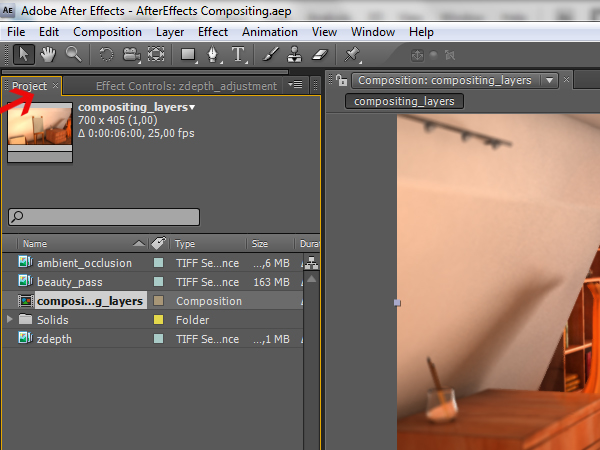Select the Clone Stamp tool
Viewport: 600px width, 450px height.
tap(295, 54)
